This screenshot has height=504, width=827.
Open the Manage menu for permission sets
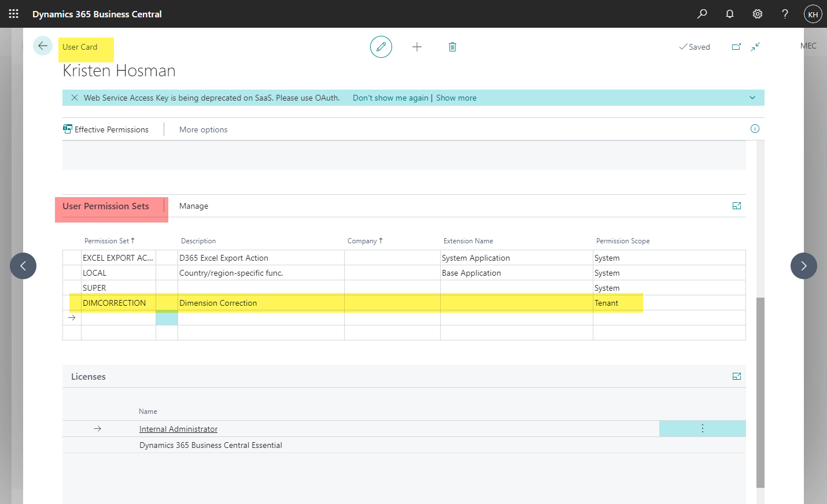[x=194, y=206]
